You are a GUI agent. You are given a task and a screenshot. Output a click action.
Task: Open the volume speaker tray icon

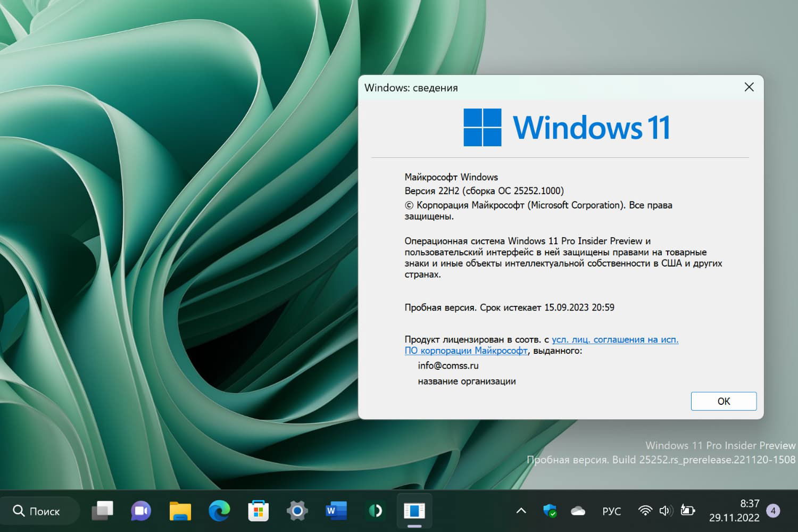click(x=666, y=511)
